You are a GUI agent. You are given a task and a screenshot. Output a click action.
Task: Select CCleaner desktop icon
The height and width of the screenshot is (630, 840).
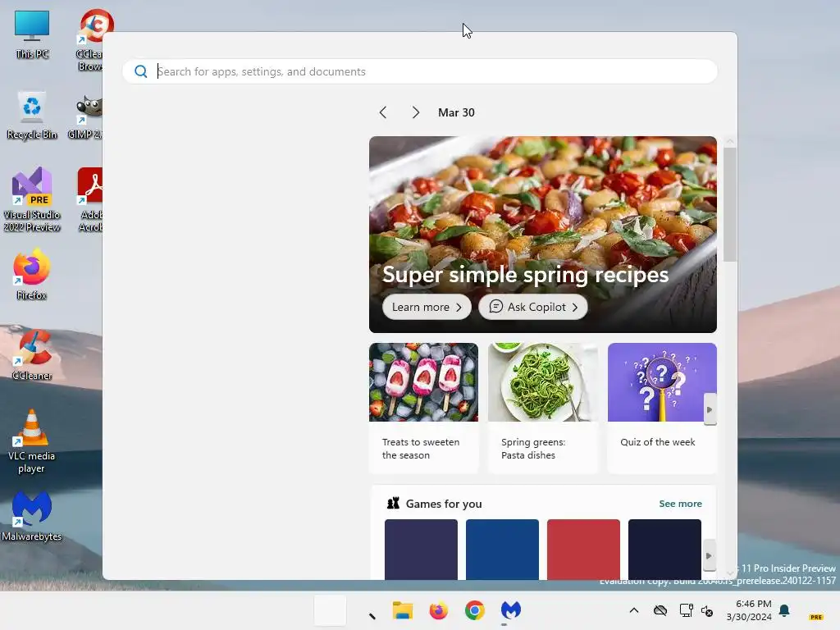coord(32,355)
